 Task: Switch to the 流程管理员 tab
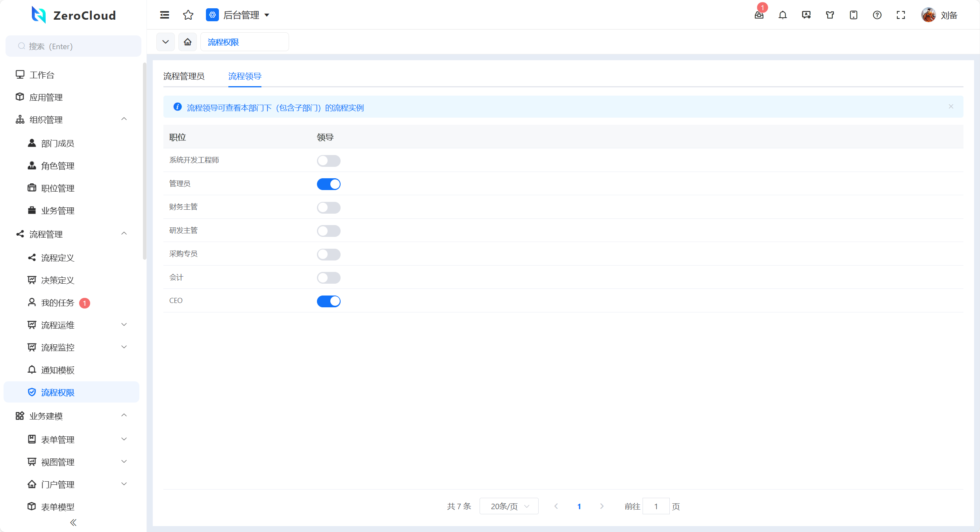pos(184,76)
